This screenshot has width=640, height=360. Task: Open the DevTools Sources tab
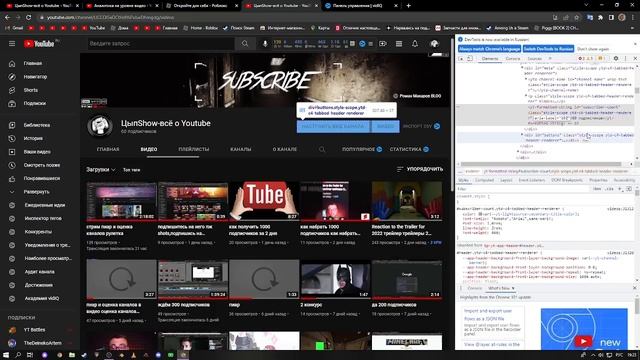[535, 58]
